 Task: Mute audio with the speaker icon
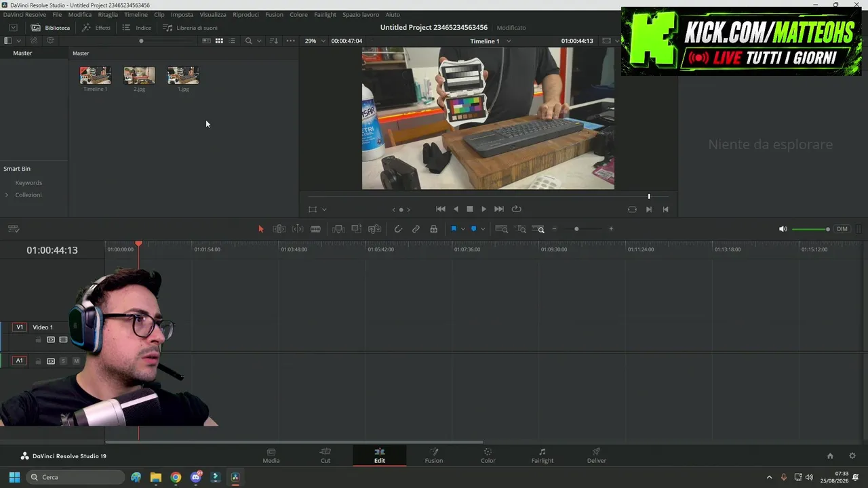(783, 229)
